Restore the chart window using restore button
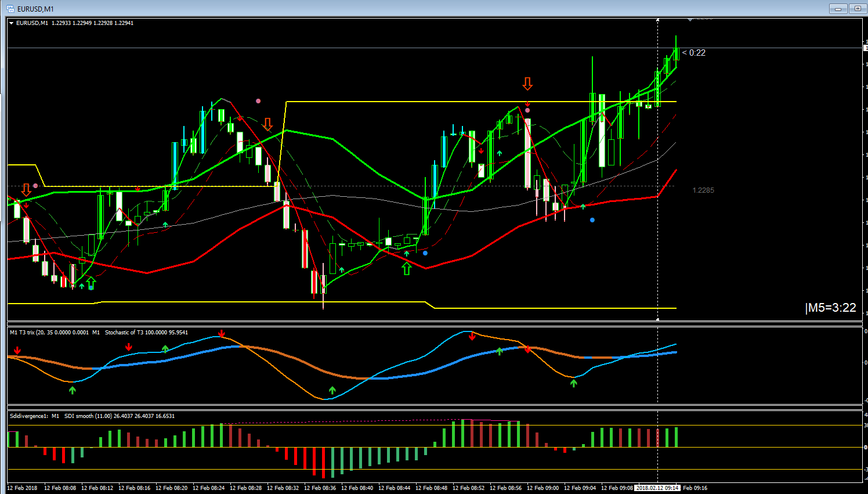868x494 pixels. [858, 9]
